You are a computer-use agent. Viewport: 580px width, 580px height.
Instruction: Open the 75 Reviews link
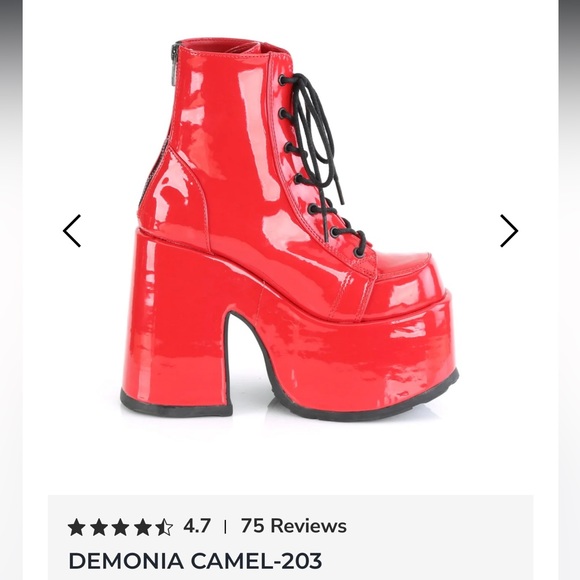[x=294, y=526]
